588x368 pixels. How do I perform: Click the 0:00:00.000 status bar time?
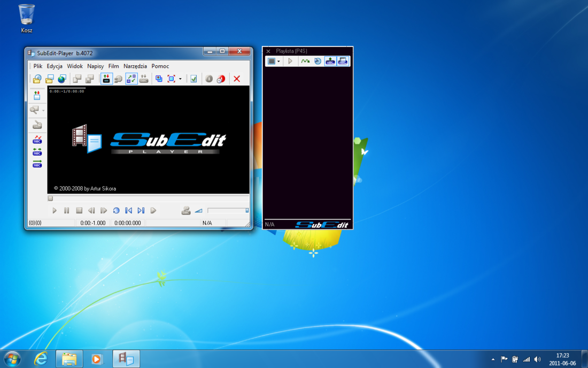[x=128, y=223]
